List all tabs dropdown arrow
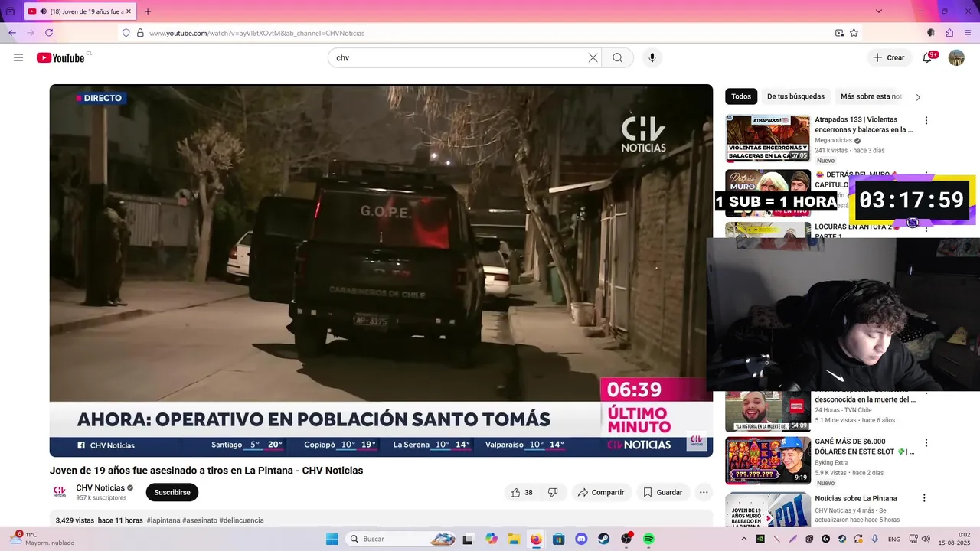 pyautogui.click(x=878, y=11)
